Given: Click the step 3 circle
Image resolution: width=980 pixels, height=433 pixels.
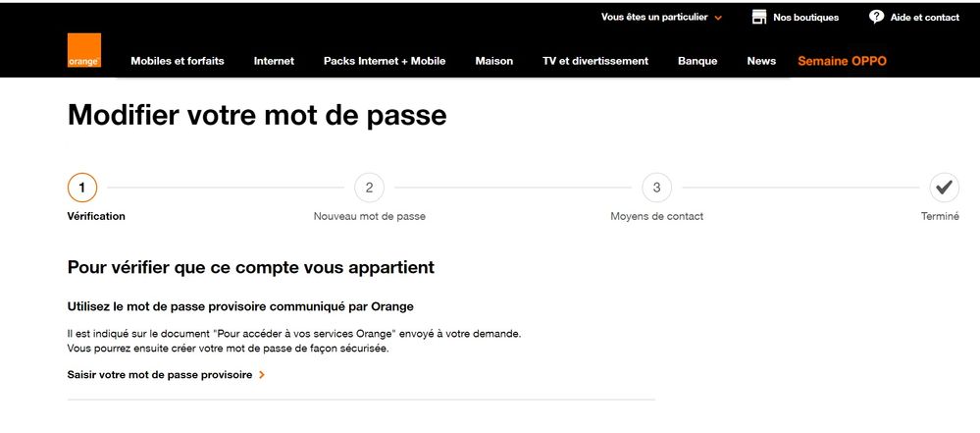Looking at the screenshot, I should click(656, 187).
